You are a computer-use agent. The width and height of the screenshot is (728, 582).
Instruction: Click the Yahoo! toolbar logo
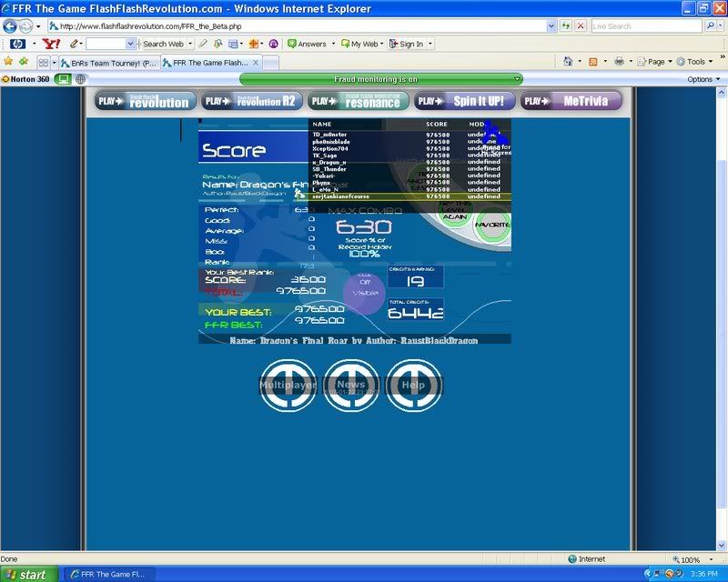[x=52, y=44]
